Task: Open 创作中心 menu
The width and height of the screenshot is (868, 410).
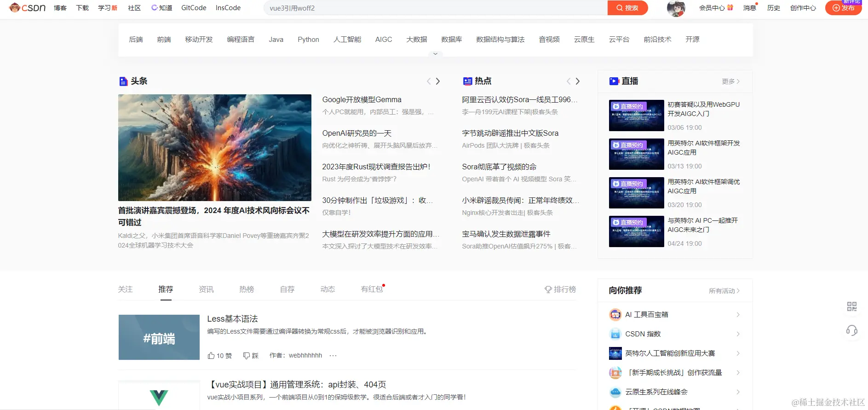Action: click(803, 8)
